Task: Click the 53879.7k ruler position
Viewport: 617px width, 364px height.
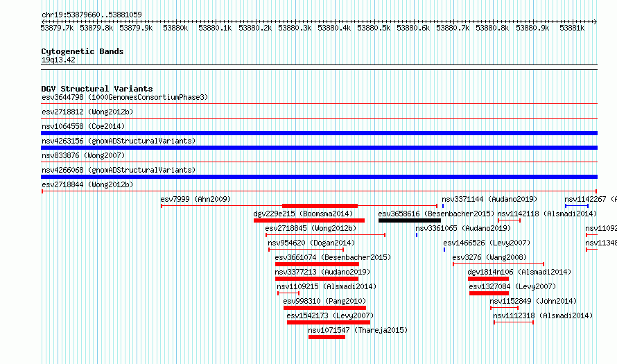Action: click(x=57, y=28)
